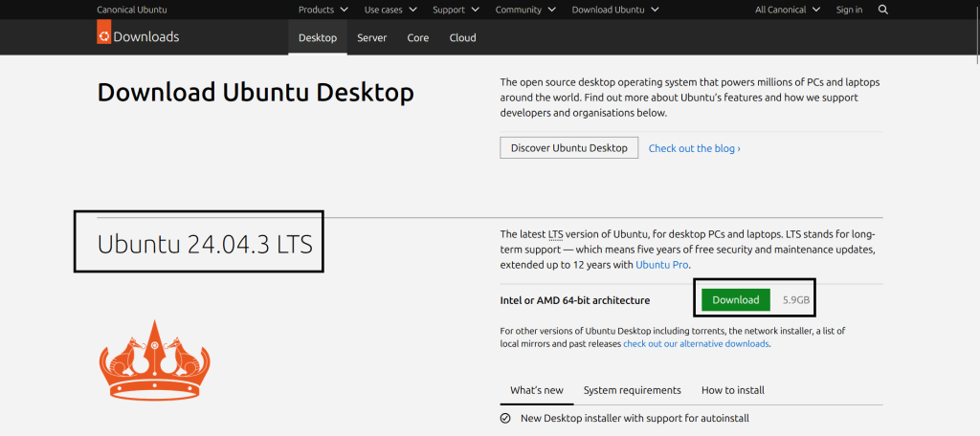980x436 pixels.
Task: Switch to the Cloud tab
Action: pos(462,37)
